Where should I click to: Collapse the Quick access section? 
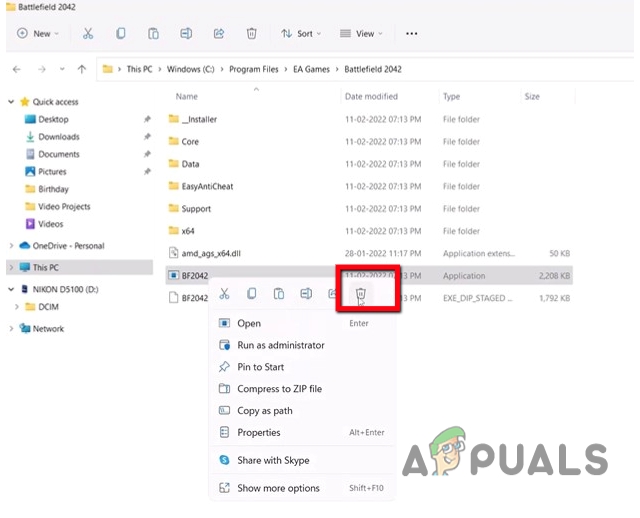coord(11,102)
